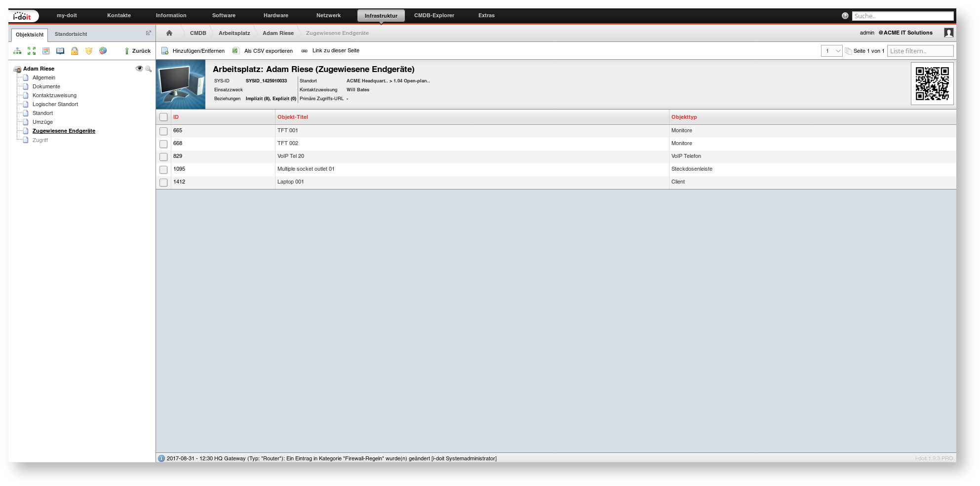
Task: Toggle the eye icon next to Adam Riese
Action: click(139, 69)
